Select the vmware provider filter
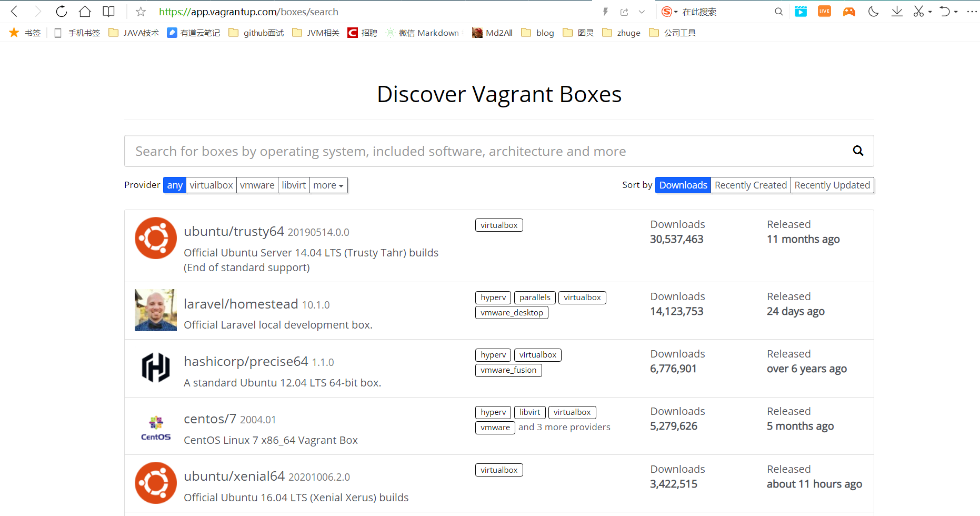This screenshot has height=516, width=980. click(x=257, y=185)
